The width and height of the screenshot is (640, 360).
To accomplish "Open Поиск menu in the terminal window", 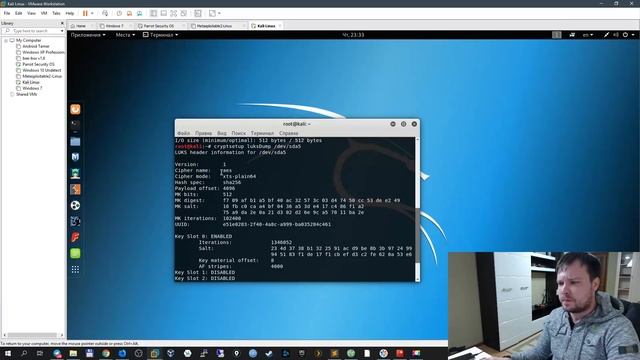I will pyautogui.click(x=239, y=133).
